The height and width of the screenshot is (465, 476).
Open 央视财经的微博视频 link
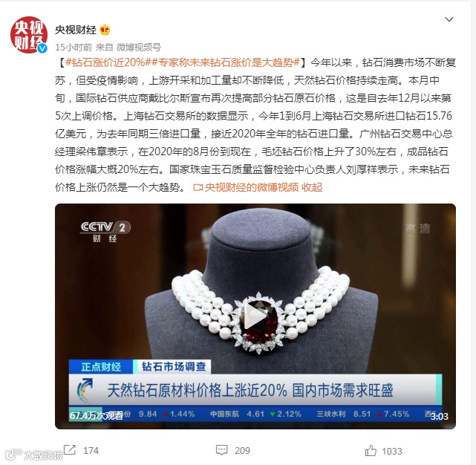[251, 187]
